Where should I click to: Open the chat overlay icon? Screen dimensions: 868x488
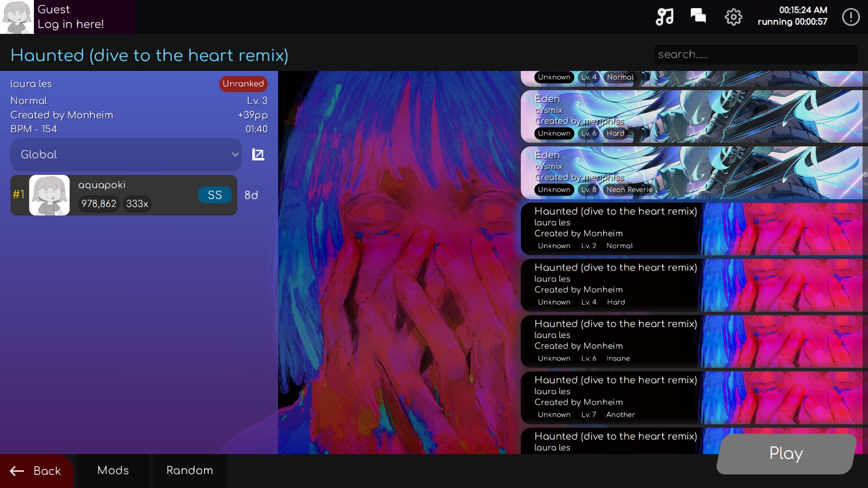coord(698,16)
